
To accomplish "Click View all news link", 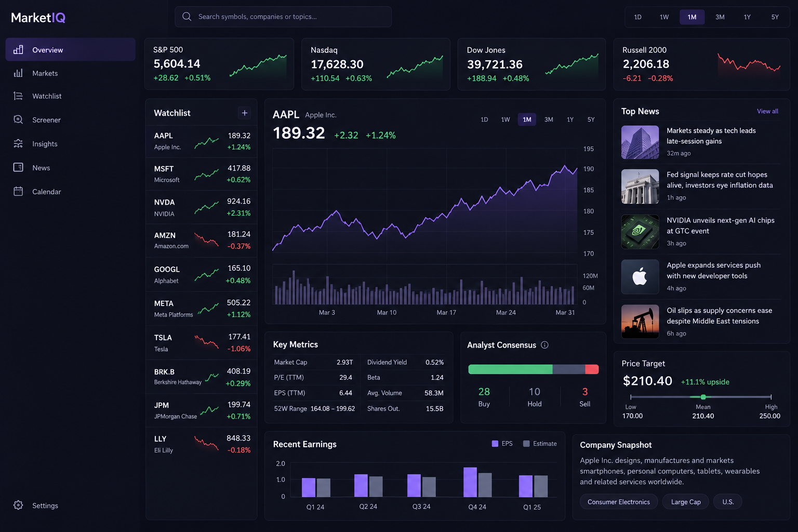I will click(767, 111).
